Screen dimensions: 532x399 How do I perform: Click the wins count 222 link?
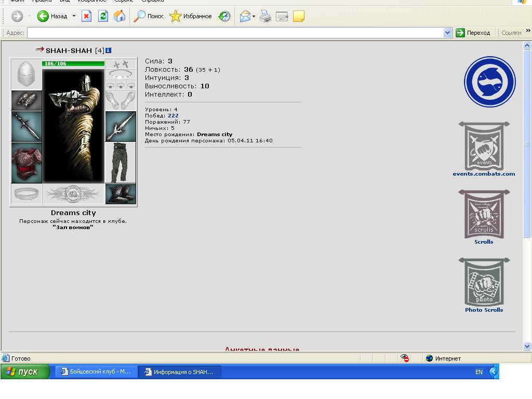point(173,116)
